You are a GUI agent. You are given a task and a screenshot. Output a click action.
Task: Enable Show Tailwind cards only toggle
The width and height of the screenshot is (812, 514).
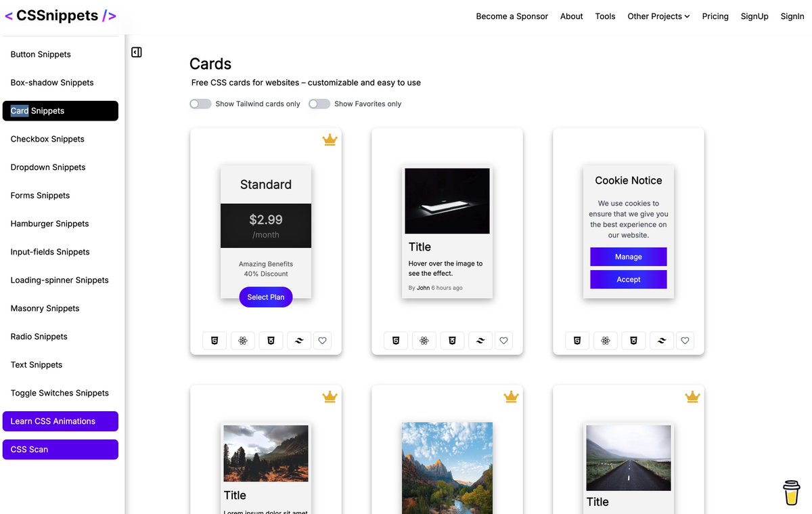pyautogui.click(x=200, y=104)
